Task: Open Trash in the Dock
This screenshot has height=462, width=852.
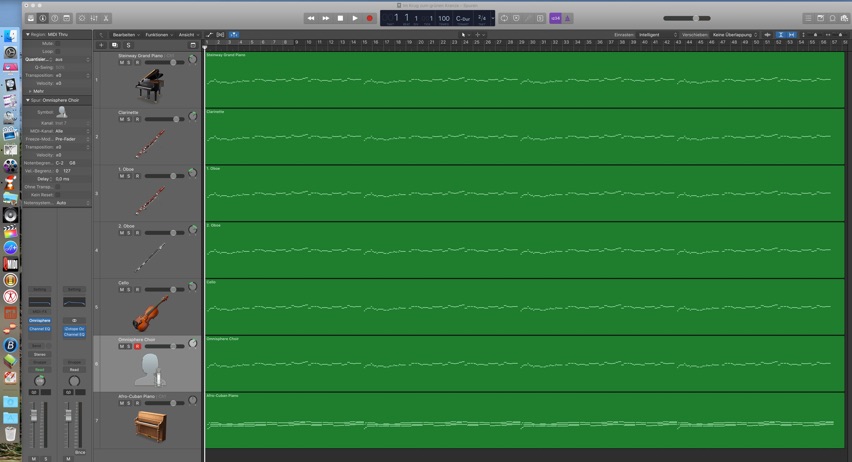Action: coord(10,434)
